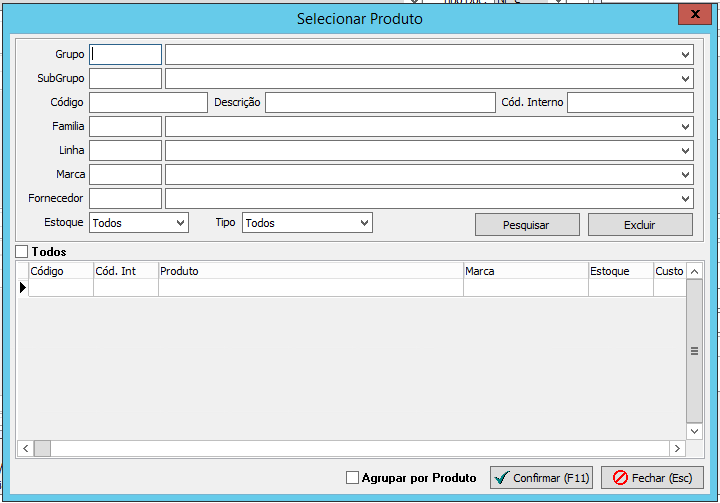Click the grid's vertical scrollbar thumb
This screenshot has height=503, width=720.
(x=694, y=351)
